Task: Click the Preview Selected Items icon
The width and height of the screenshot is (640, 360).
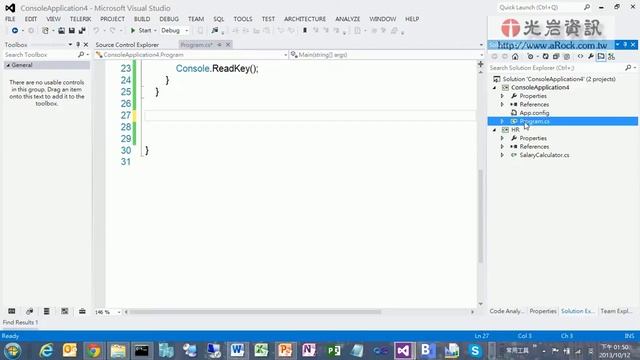Action: 601,57
